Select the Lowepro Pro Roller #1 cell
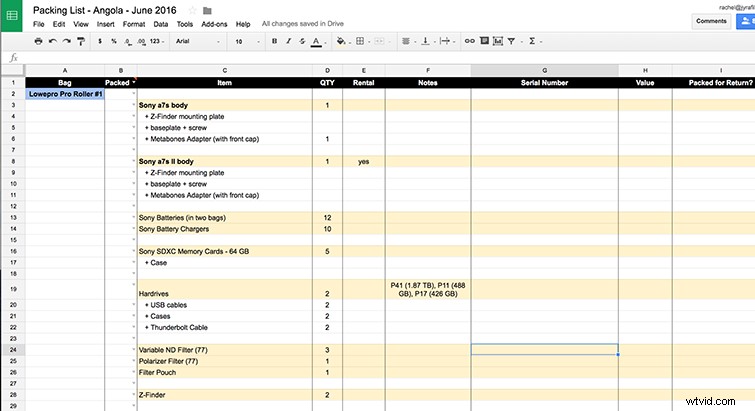 64,93
